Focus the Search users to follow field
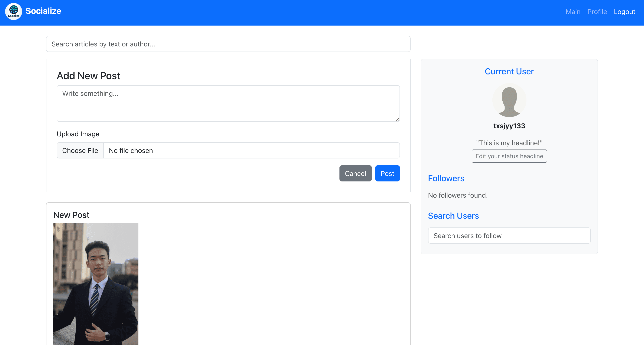Viewport: 644px width, 345px height. [x=509, y=236]
